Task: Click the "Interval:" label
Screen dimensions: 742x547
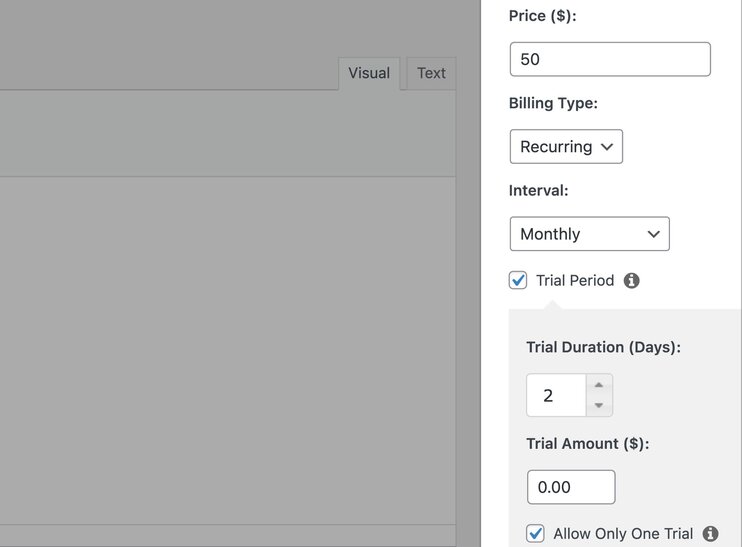Action: point(538,190)
